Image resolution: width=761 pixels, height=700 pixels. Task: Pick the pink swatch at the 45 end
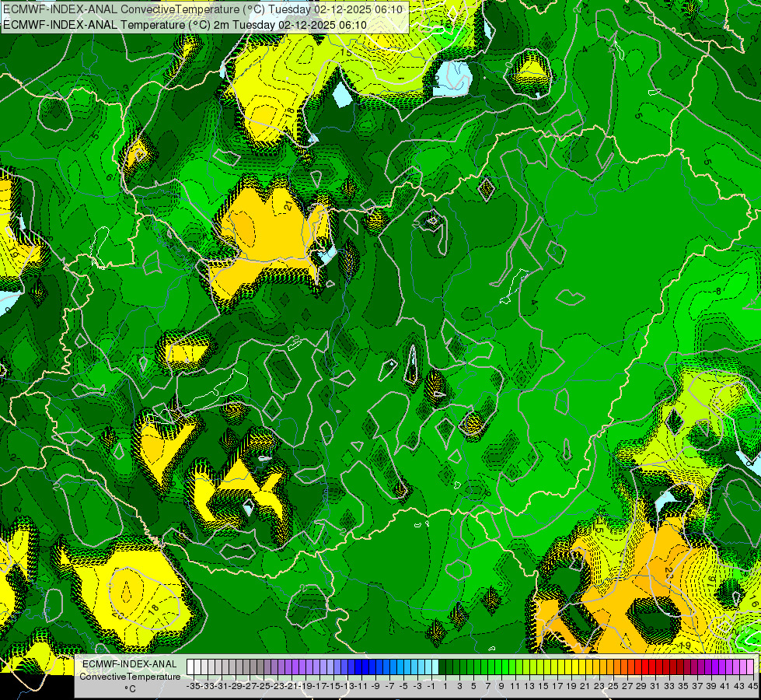point(750,667)
